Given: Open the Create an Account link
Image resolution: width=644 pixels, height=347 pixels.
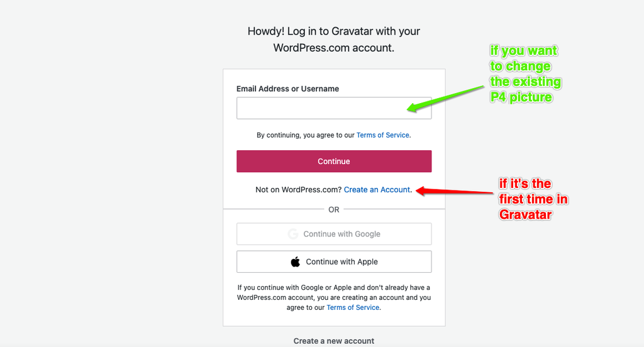Looking at the screenshot, I should click(377, 190).
